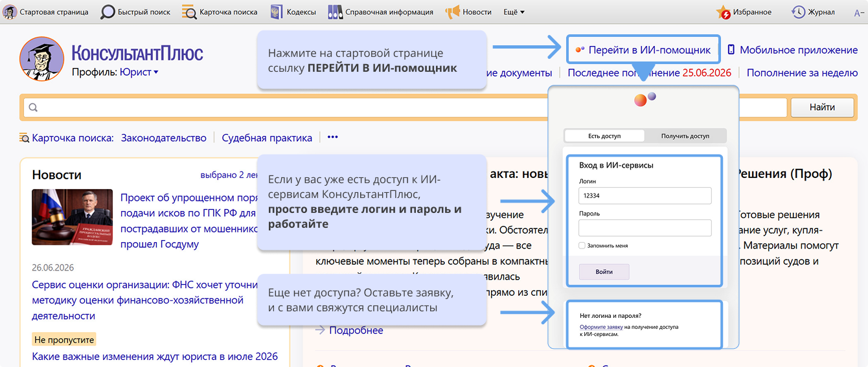Open news about упрощенном порядке подачи исков
This screenshot has width=868, height=367.
pos(189,221)
